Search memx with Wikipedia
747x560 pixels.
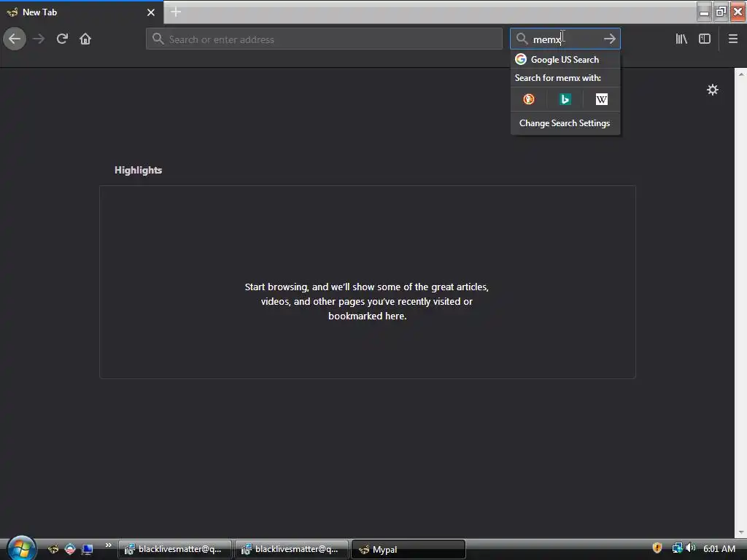(602, 99)
